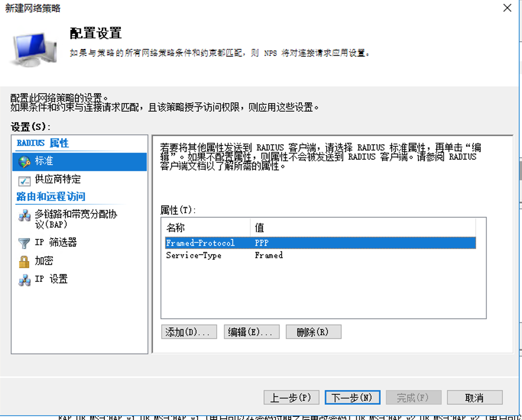Click the computer monitor wizard icon
The width and height of the screenshot is (522, 420).
point(34,49)
